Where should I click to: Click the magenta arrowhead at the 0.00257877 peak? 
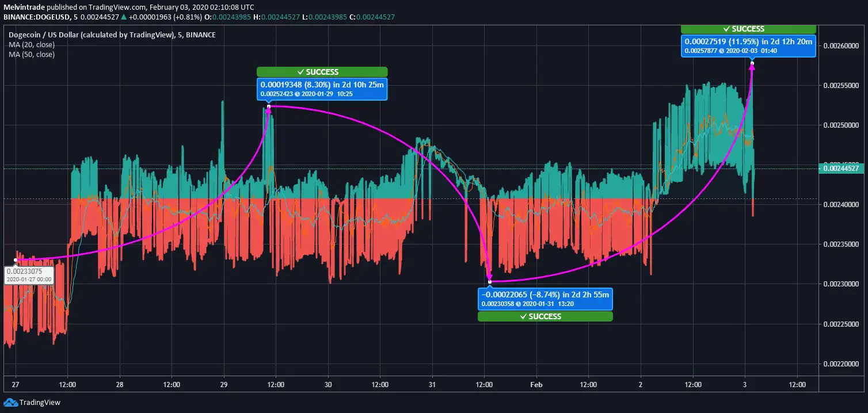pos(752,65)
